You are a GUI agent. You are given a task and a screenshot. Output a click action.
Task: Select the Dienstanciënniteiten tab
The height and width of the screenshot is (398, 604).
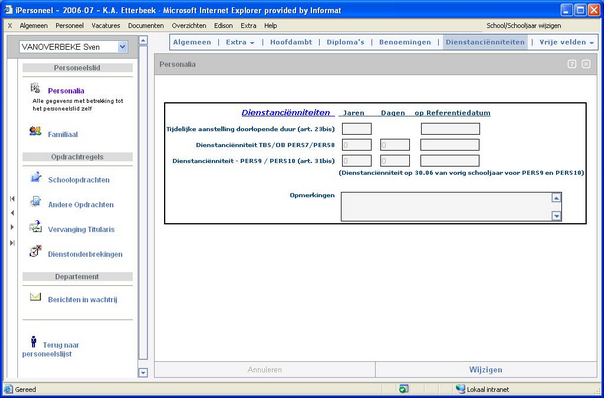pyautogui.click(x=485, y=42)
